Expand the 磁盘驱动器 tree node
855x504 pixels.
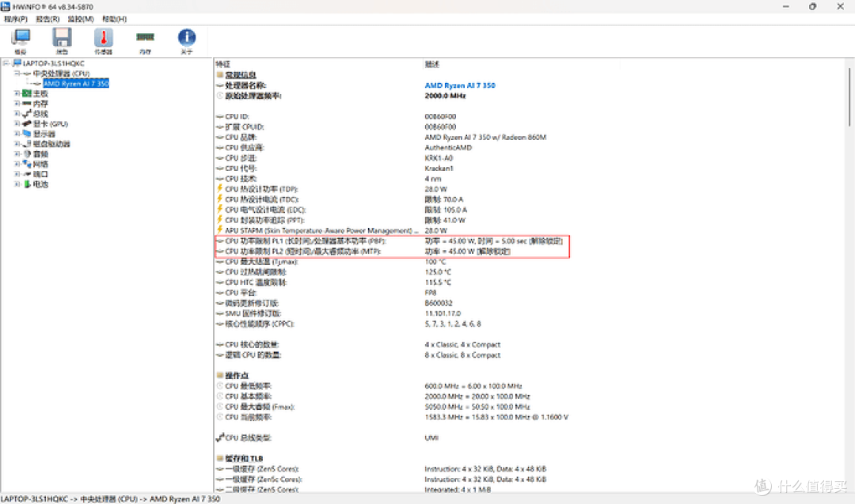tap(17, 144)
